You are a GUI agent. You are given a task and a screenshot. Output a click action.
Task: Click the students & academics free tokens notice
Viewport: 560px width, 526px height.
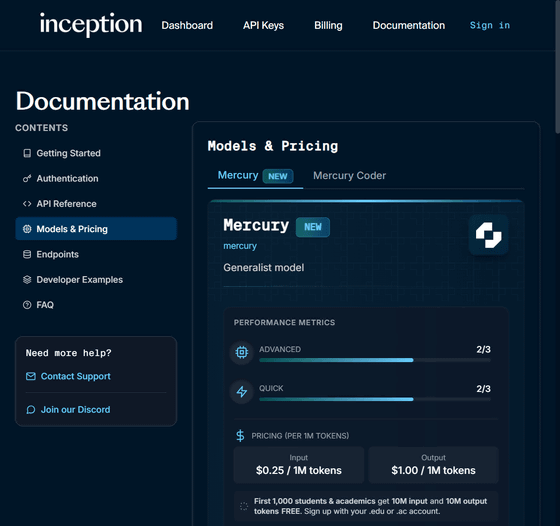366,506
